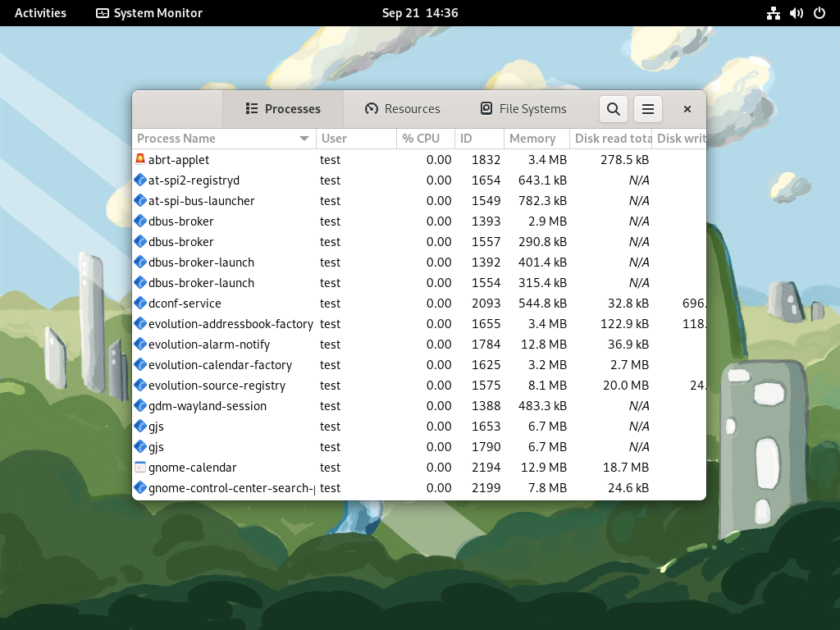The height and width of the screenshot is (630, 840).
Task: Click the at-spi2-registryd process icon
Action: coord(140,180)
